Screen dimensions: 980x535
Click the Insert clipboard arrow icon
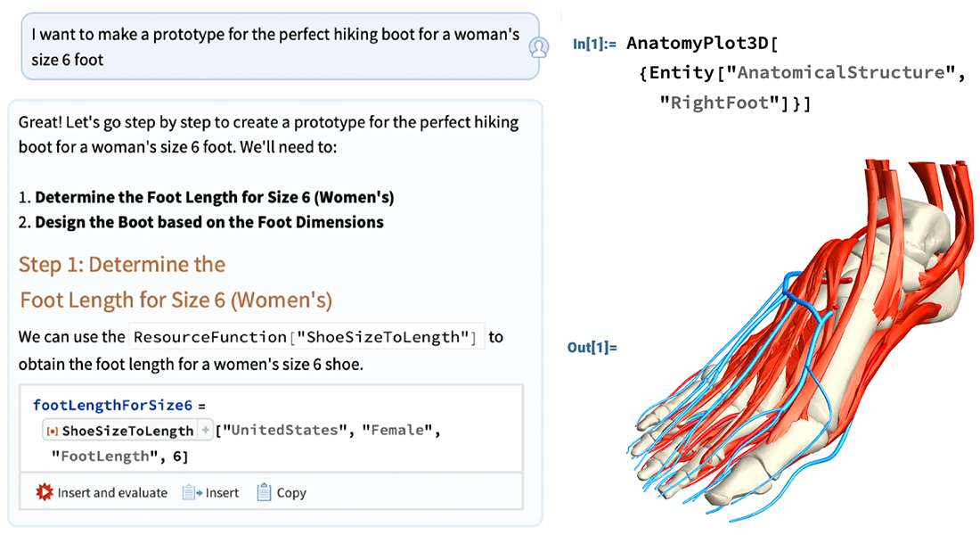click(x=192, y=492)
